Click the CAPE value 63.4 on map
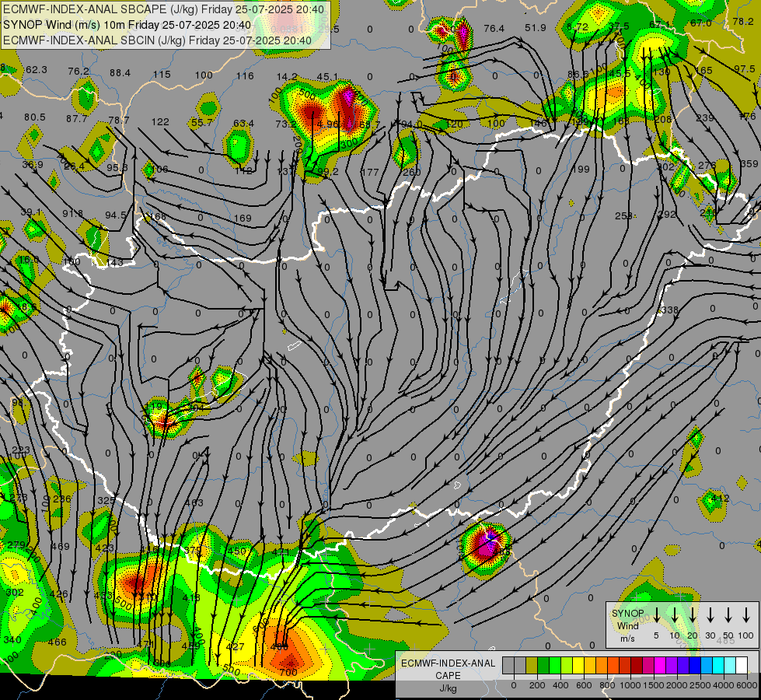 [243, 124]
